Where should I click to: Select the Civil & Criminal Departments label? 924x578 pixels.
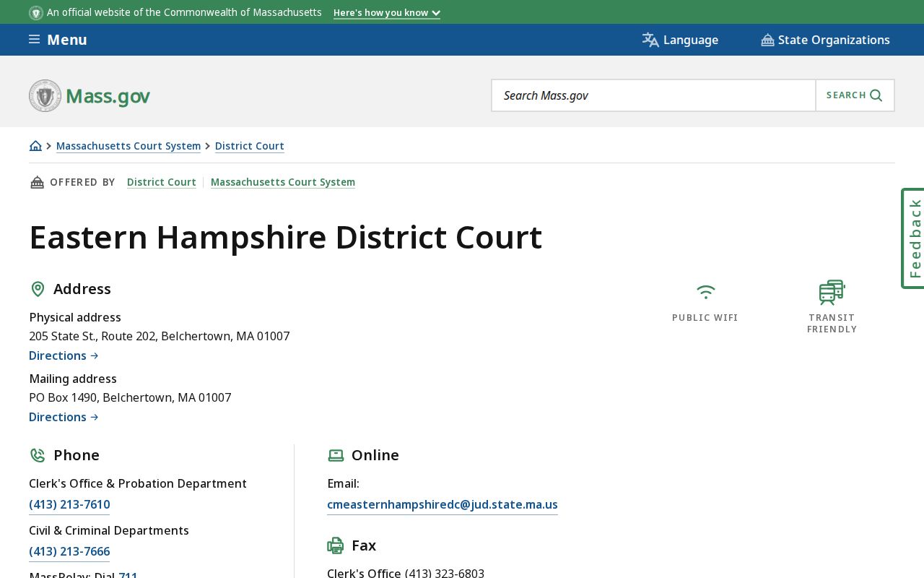pyautogui.click(x=109, y=531)
